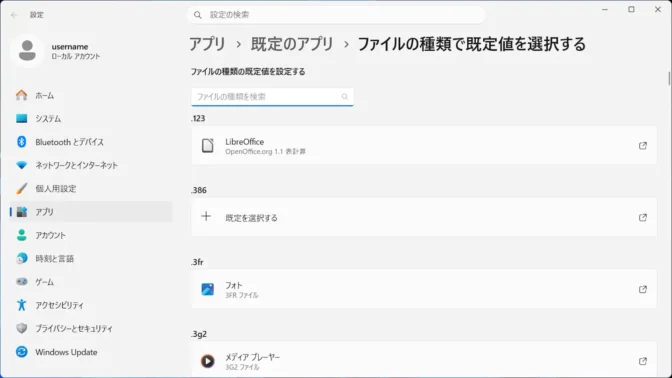
Task: Click the .3fr extension heading
Action: point(197,262)
